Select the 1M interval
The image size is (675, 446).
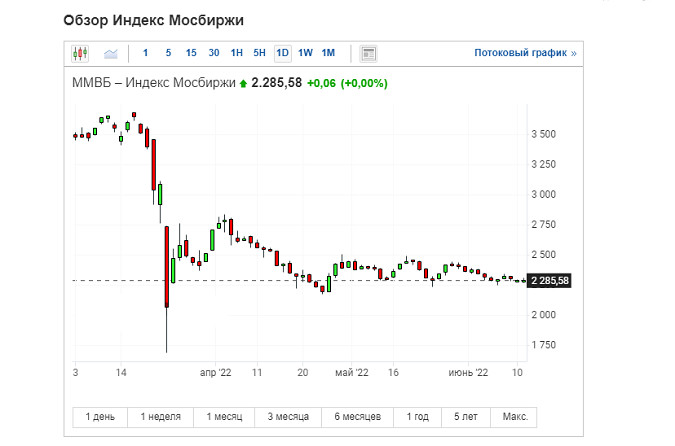[x=328, y=53]
